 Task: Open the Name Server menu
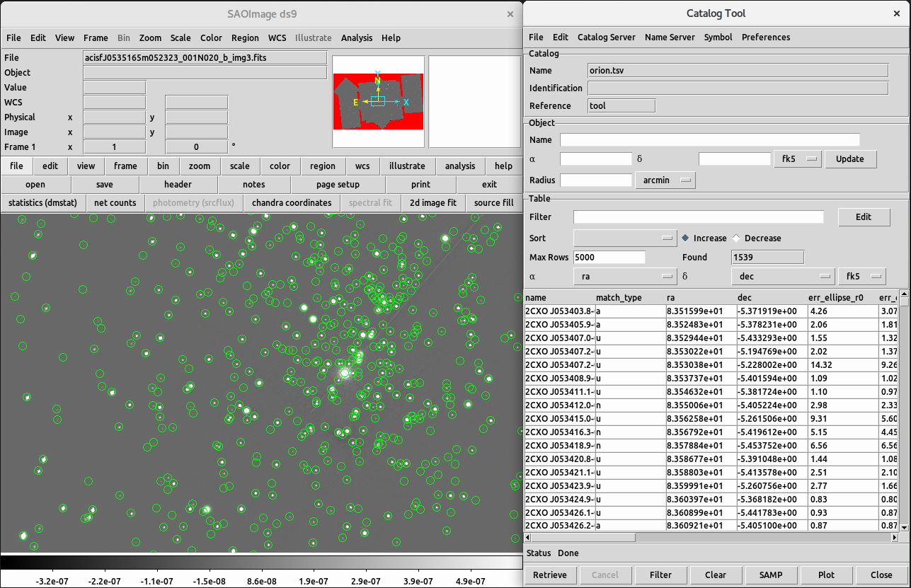click(x=670, y=38)
